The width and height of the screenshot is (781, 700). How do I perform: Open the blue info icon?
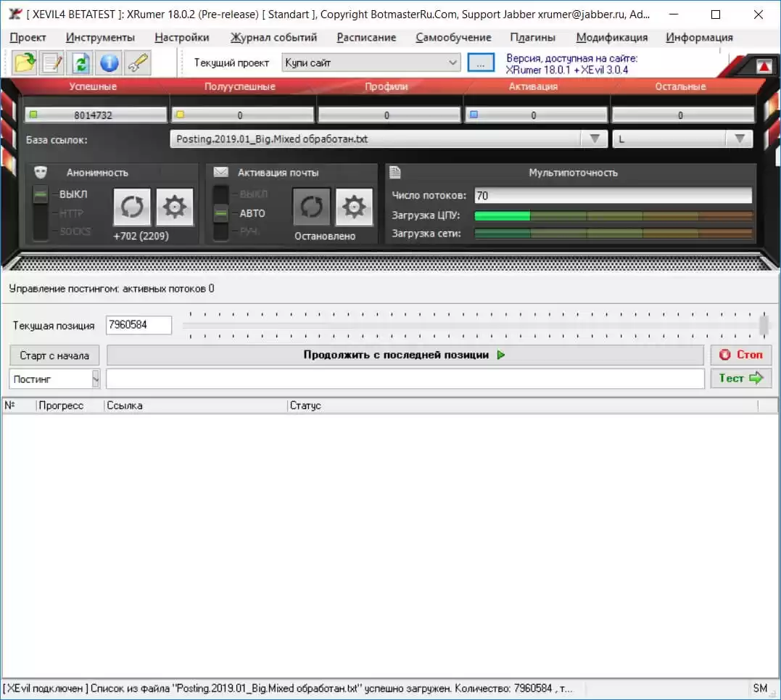point(109,63)
